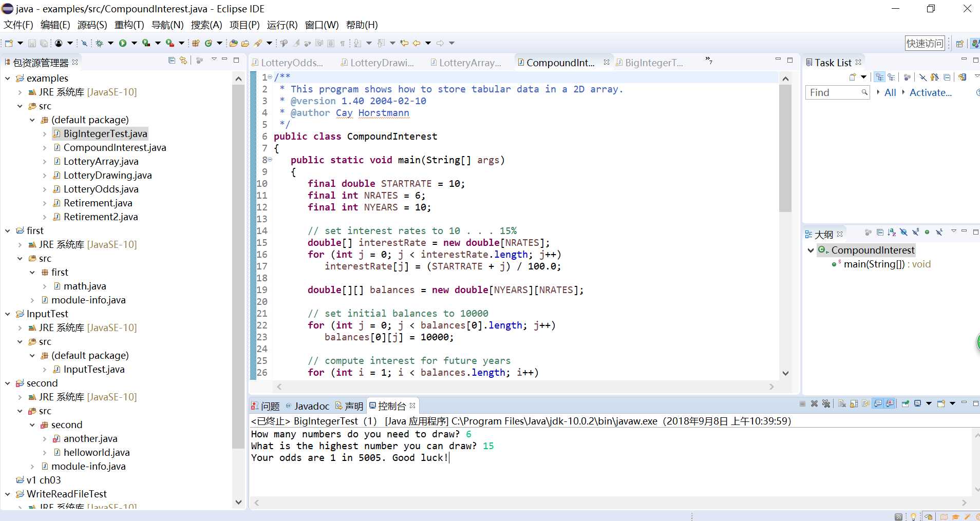Switch to the 问题 tab
The image size is (980, 521).
click(x=266, y=406)
